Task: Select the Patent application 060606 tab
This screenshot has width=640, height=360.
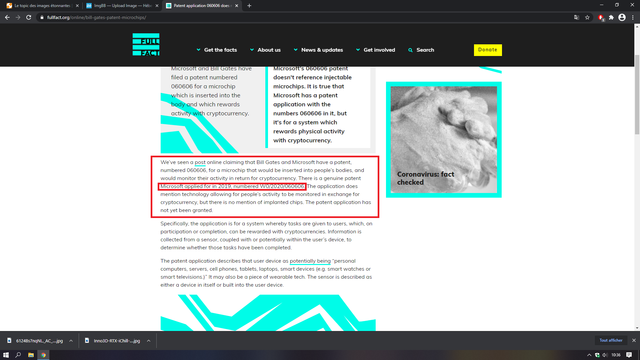Action: (202, 6)
